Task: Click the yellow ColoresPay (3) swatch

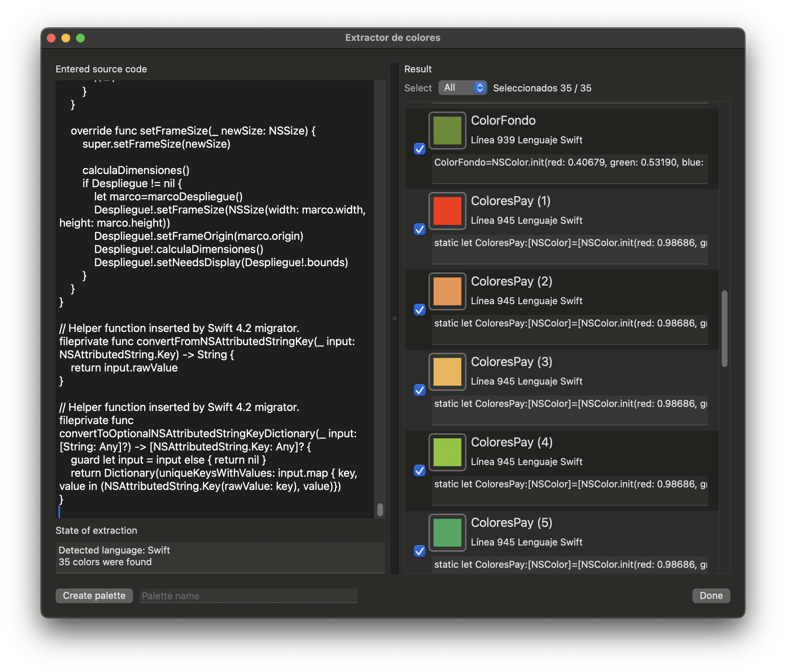Action: tap(447, 372)
